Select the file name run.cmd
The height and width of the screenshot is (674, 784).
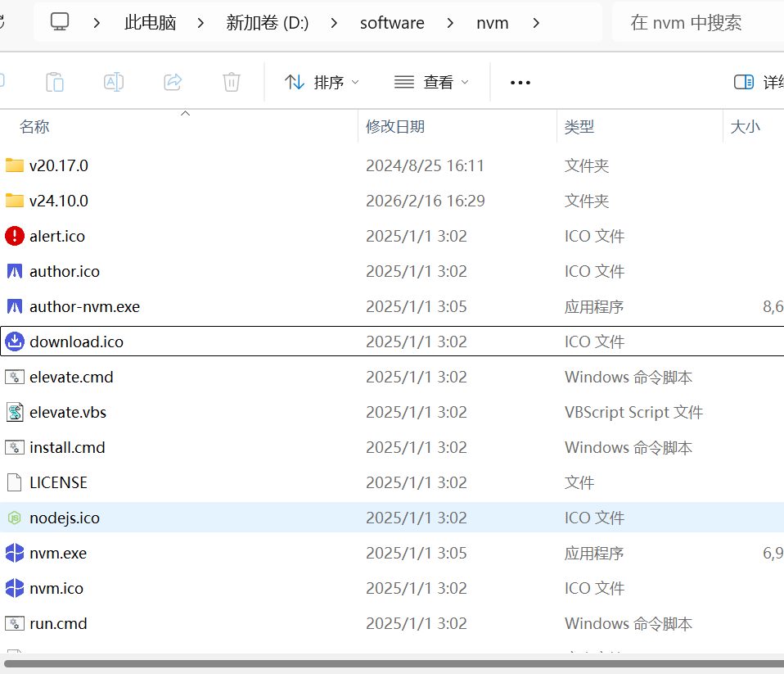pos(58,623)
